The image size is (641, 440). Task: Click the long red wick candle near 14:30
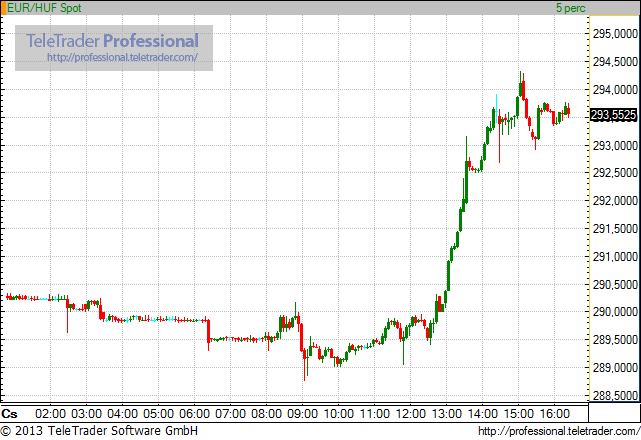(500, 136)
